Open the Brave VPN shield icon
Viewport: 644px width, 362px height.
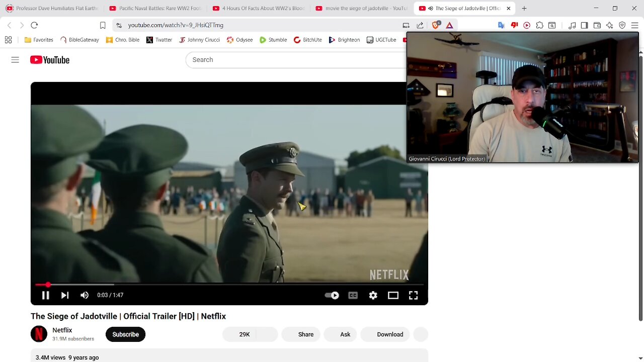point(622,25)
